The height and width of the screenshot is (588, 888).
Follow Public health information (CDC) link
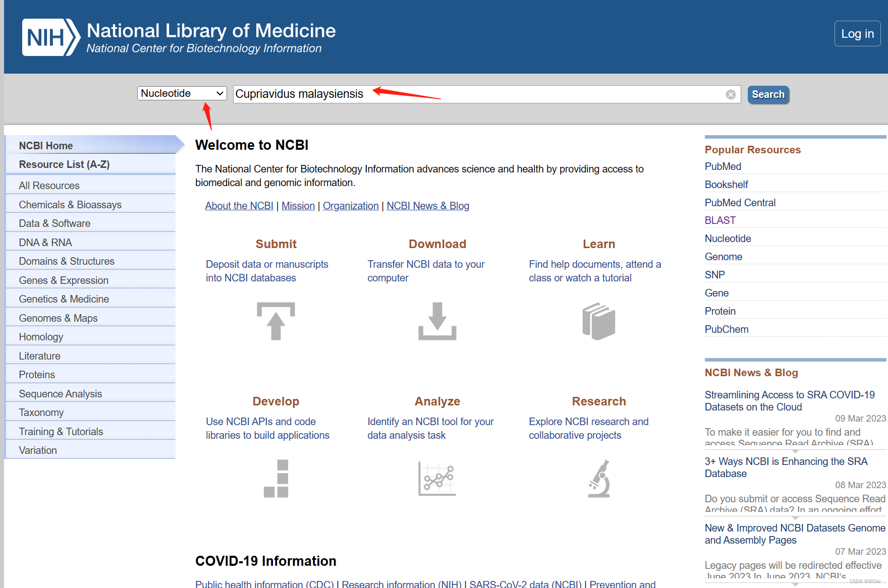pyautogui.click(x=264, y=584)
